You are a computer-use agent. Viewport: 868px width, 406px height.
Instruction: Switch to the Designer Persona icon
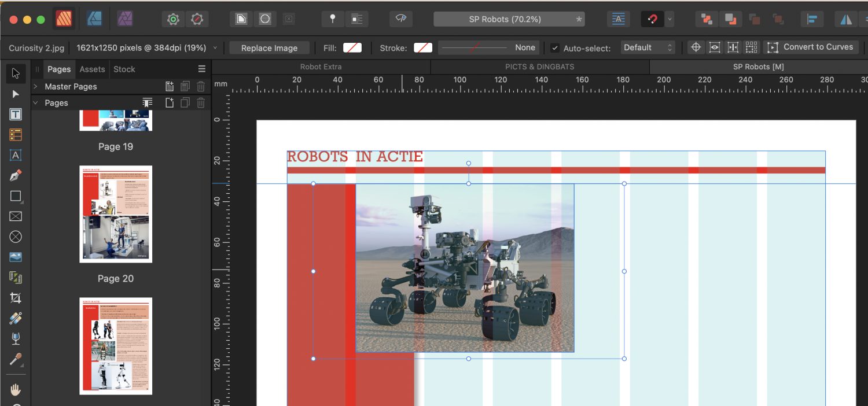click(94, 19)
